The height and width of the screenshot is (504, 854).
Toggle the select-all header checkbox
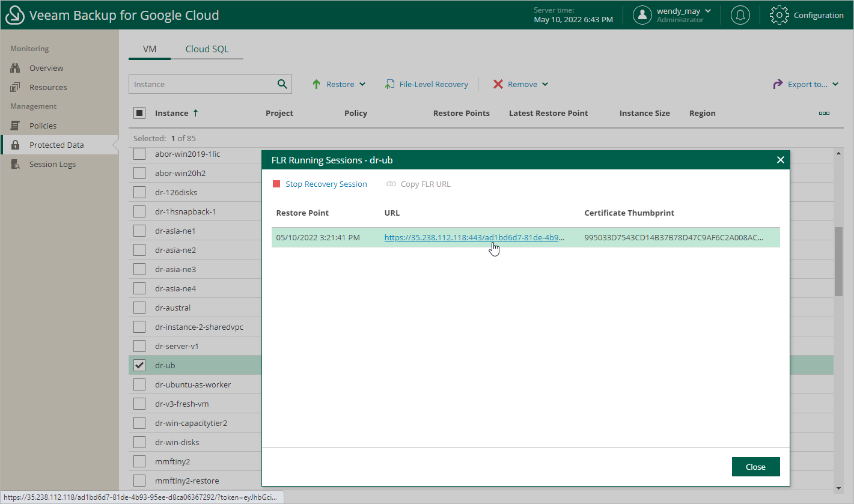pos(139,113)
